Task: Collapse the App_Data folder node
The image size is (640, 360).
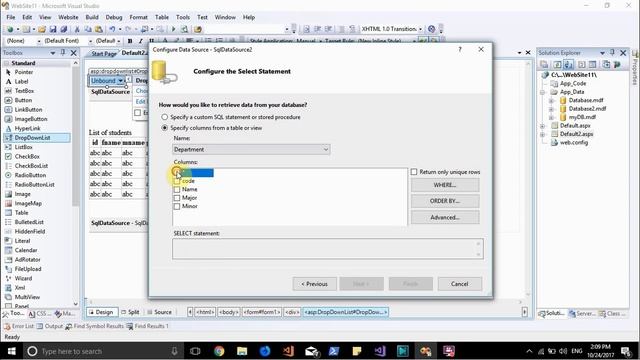Action: pos(542,92)
